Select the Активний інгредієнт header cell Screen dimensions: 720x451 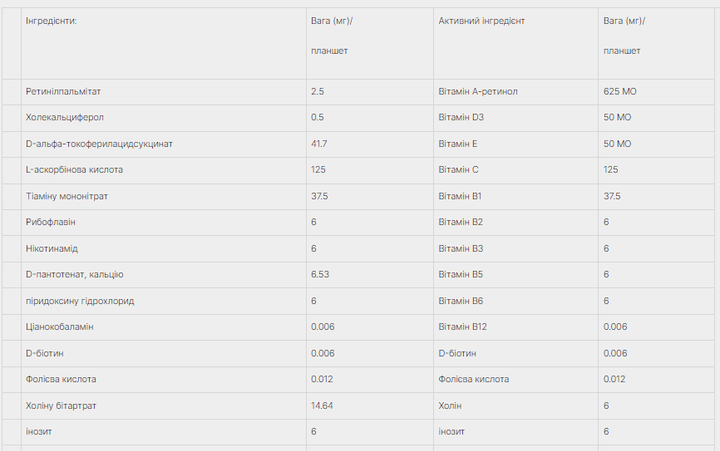(516, 43)
